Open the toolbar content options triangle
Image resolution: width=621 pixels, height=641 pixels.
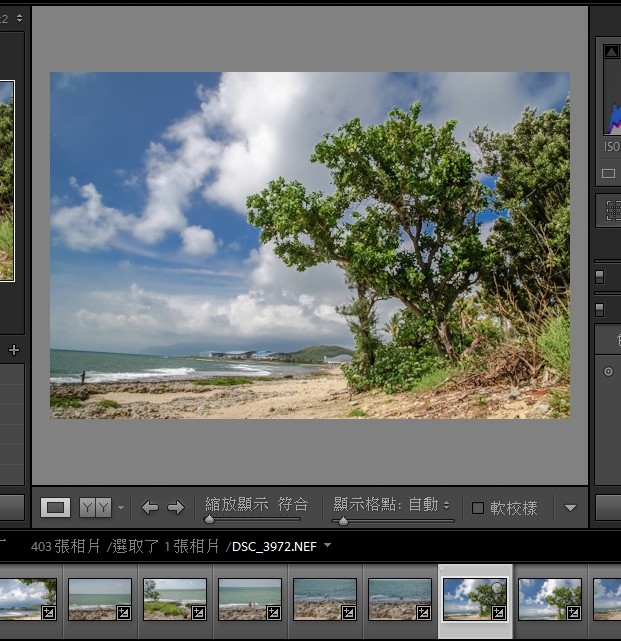(570, 508)
